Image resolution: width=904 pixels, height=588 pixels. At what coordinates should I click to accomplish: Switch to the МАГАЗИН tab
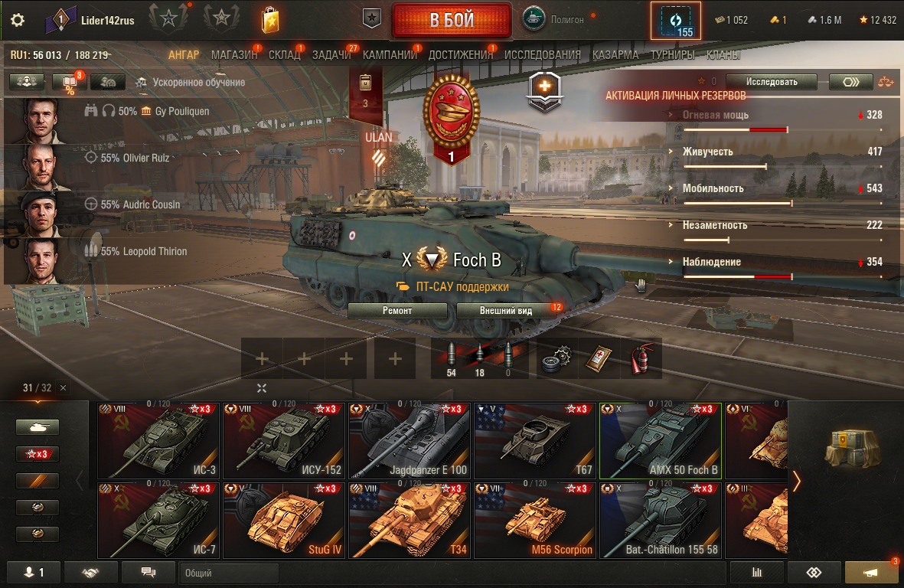click(x=234, y=55)
